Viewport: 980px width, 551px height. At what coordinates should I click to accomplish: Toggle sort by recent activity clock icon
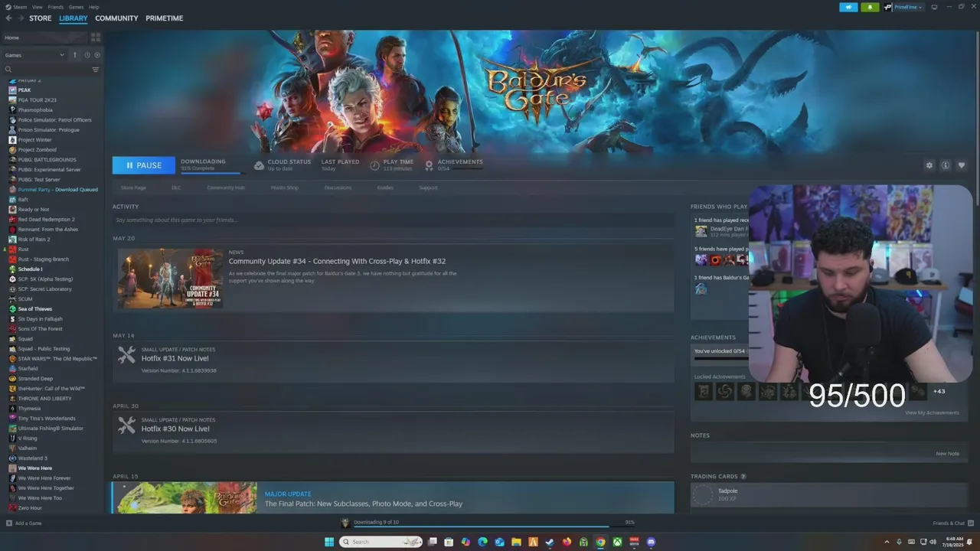point(87,55)
